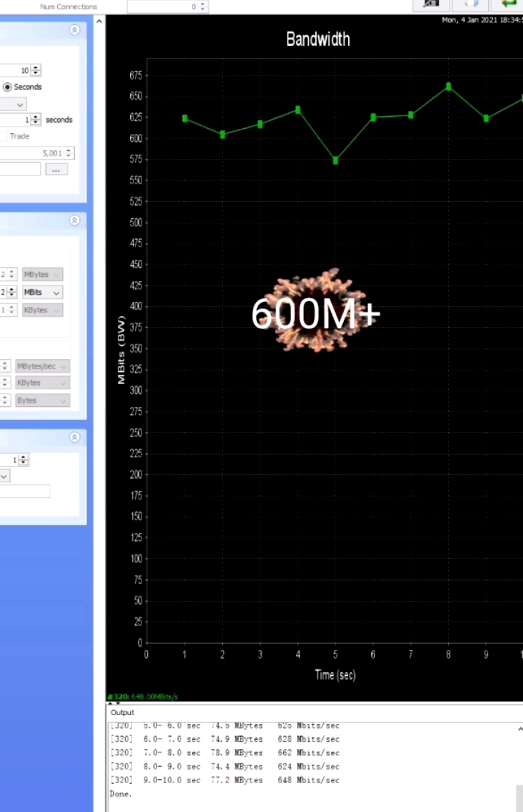Image resolution: width=523 pixels, height=812 pixels.
Task: Decrease the Num Connections value
Action: tap(203, 10)
